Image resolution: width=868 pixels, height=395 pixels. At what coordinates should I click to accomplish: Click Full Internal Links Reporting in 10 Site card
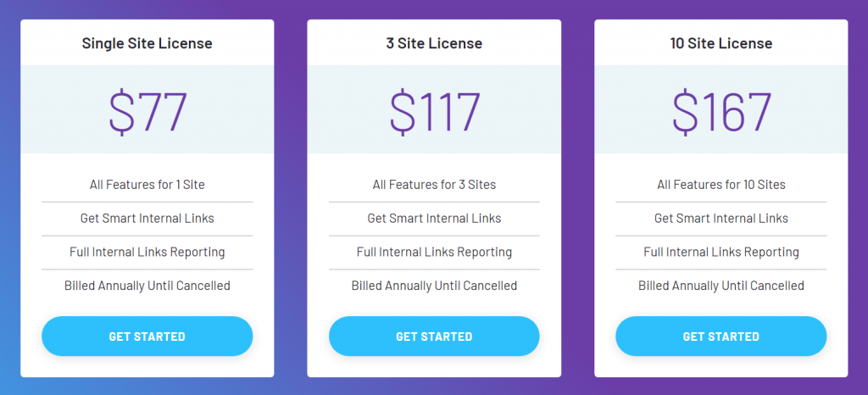click(721, 253)
